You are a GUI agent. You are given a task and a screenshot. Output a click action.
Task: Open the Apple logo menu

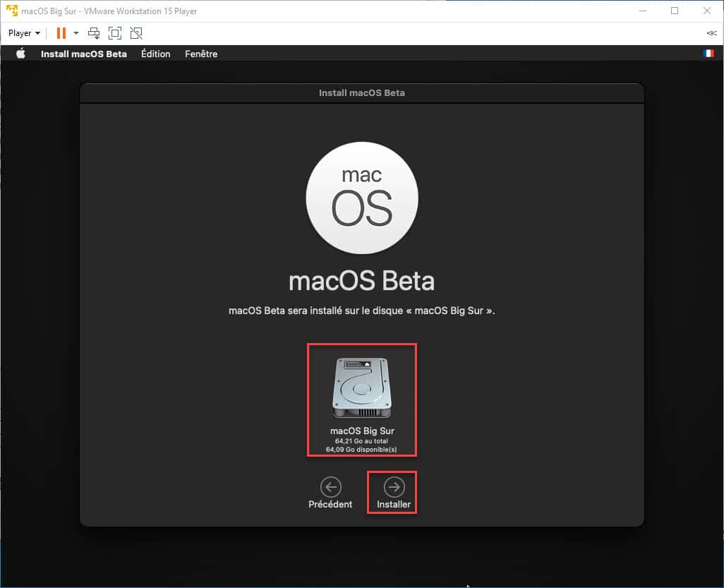pos(20,54)
